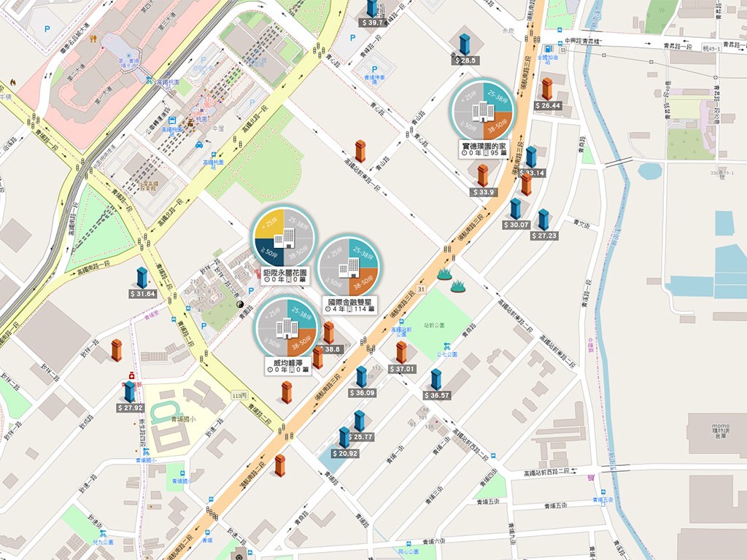The width and height of the screenshot is (747, 560).
Task: Open the orange building marker priced $33.9
Action: click(483, 176)
